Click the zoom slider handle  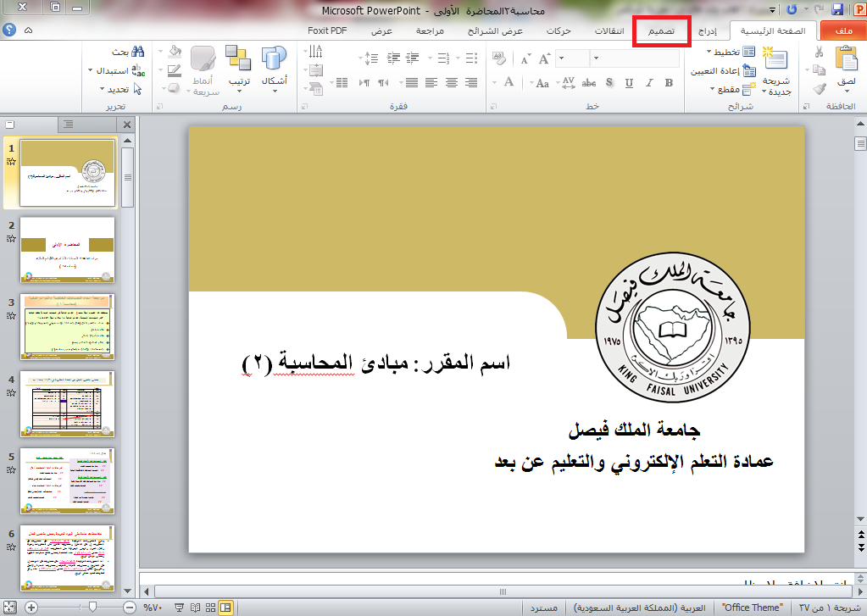[93, 608]
